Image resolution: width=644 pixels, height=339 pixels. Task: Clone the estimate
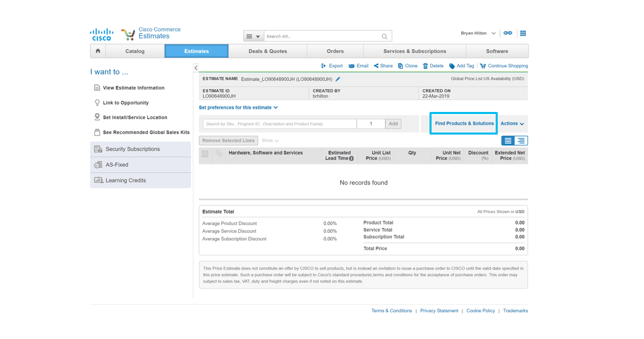(408, 66)
